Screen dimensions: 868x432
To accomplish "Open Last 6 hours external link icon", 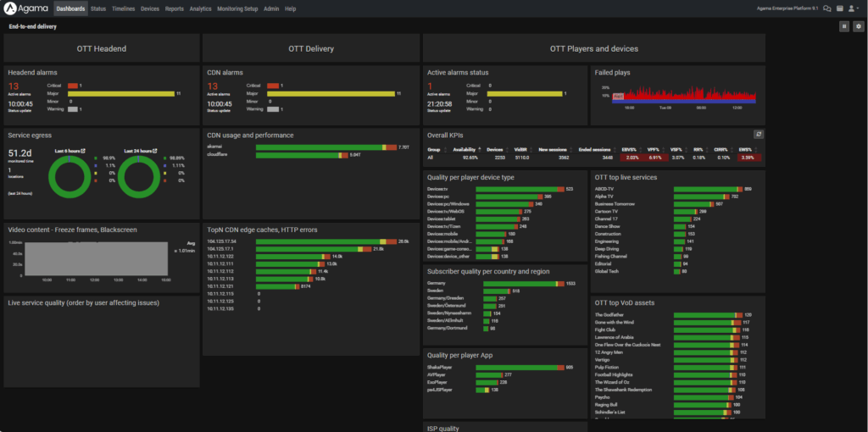I will [83, 151].
